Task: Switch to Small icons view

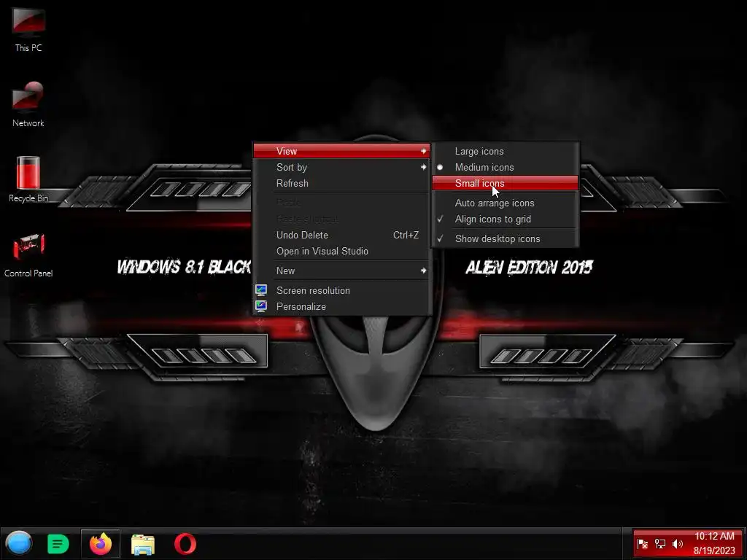Action: (x=506, y=183)
